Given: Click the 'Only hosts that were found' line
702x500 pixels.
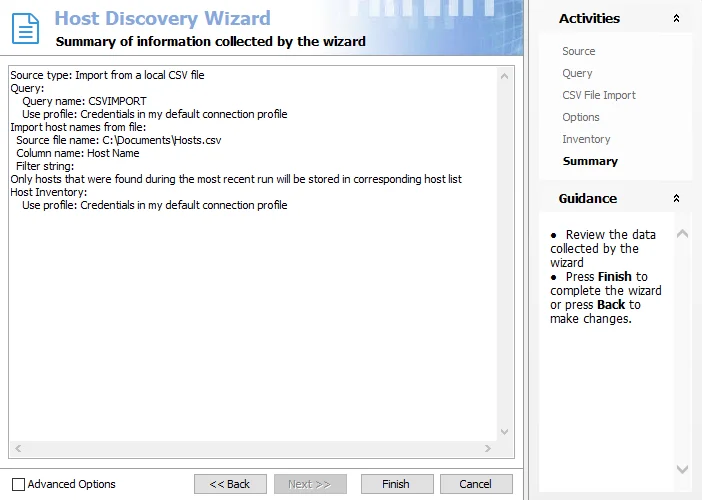Looking at the screenshot, I should (236, 179).
